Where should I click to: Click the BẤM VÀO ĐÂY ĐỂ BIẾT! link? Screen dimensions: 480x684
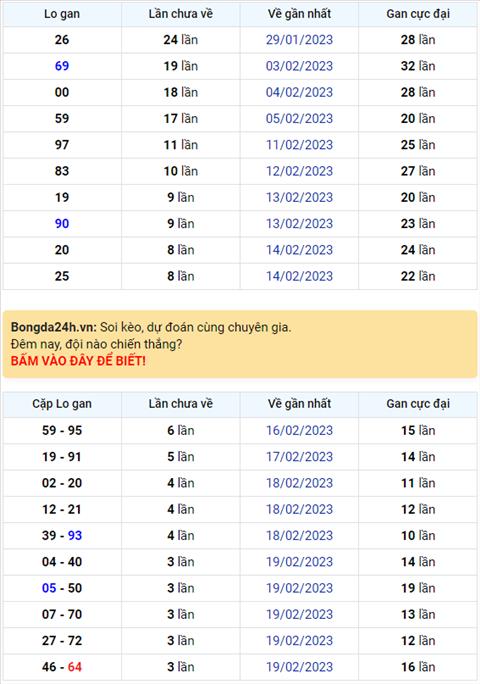click(x=78, y=361)
